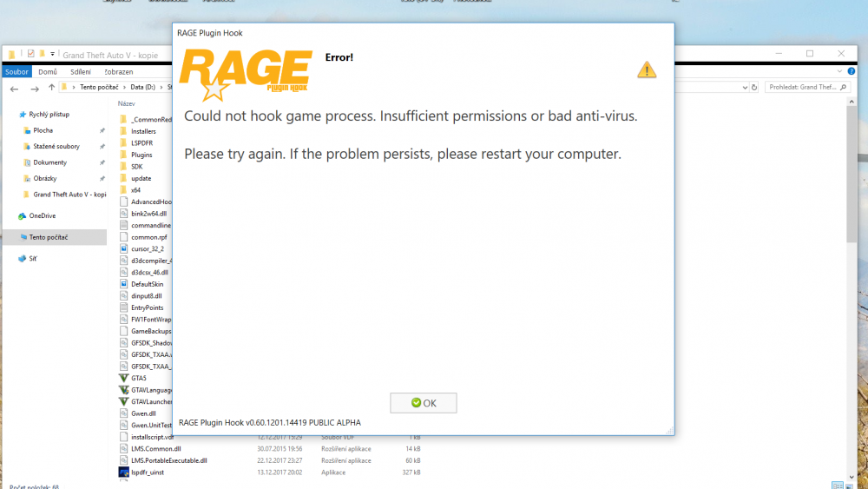The width and height of the screenshot is (868, 489).
Task: Collapse the ribbon using chevron arrow
Action: (x=839, y=71)
